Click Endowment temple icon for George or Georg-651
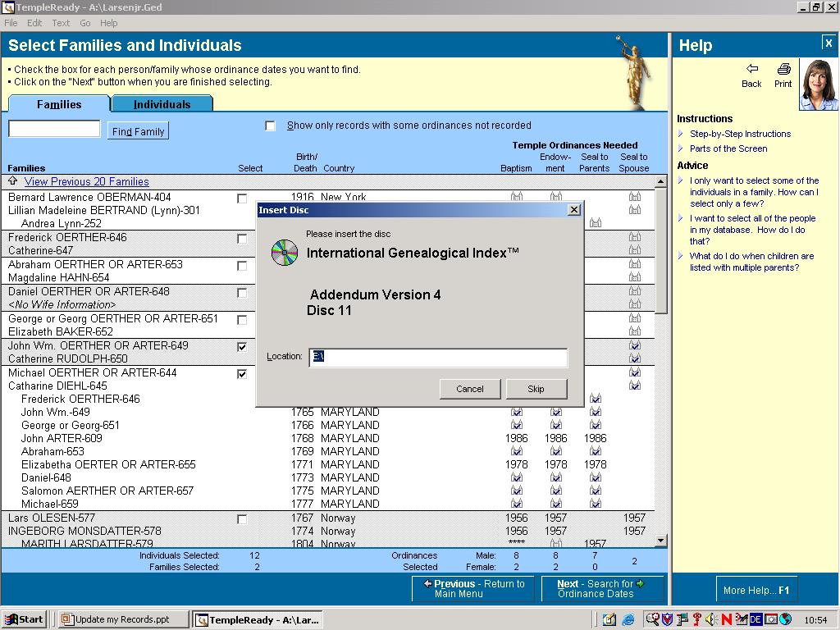 [556, 425]
